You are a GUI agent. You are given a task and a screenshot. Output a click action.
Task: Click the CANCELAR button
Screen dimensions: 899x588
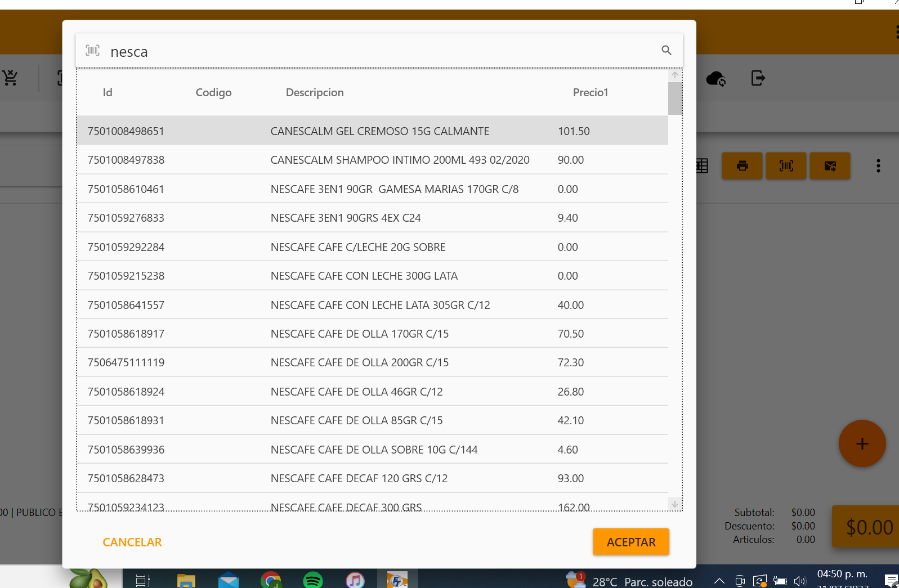pos(132,542)
